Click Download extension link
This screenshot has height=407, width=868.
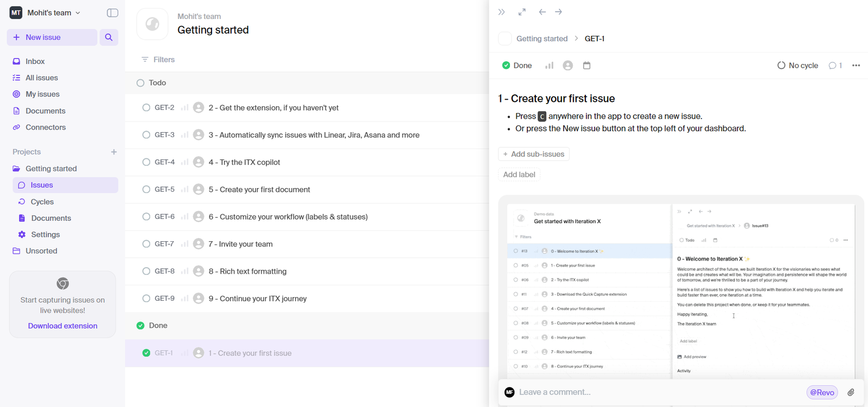tap(63, 326)
